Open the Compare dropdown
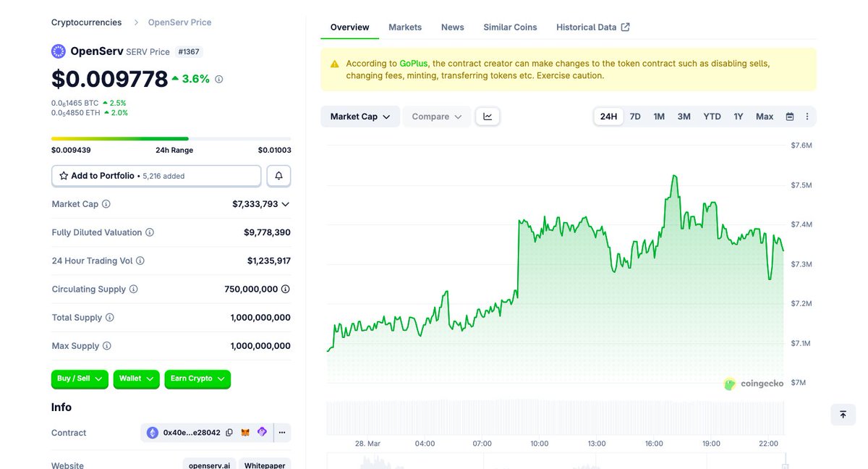 coord(437,117)
